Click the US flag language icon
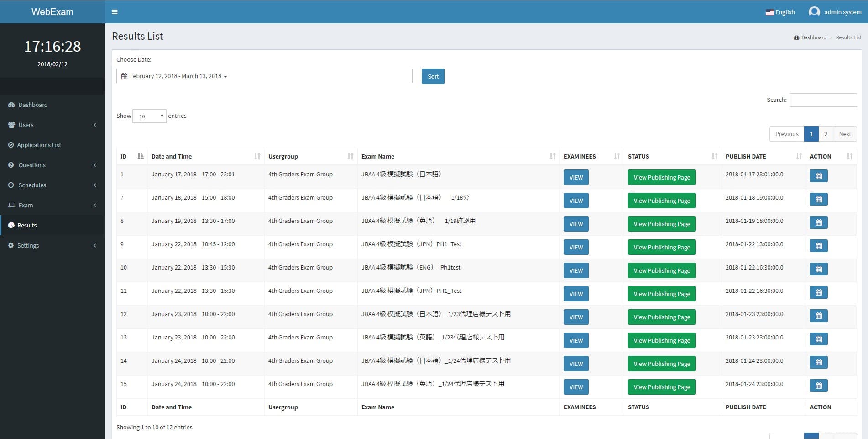The image size is (868, 439). pos(769,12)
